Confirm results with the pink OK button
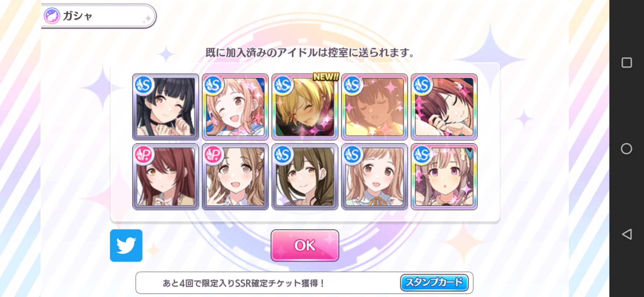644x297 pixels. coord(305,245)
